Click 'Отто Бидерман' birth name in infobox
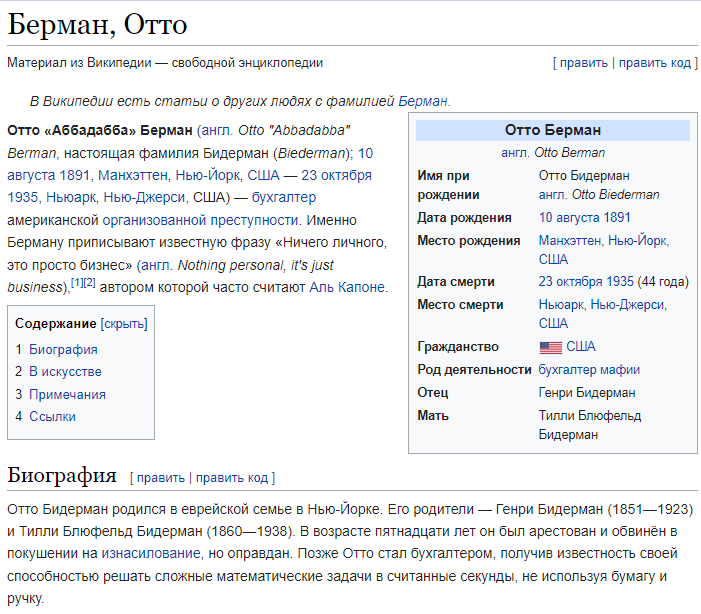The height and width of the screenshot is (614, 701). [x=584, y=175]
